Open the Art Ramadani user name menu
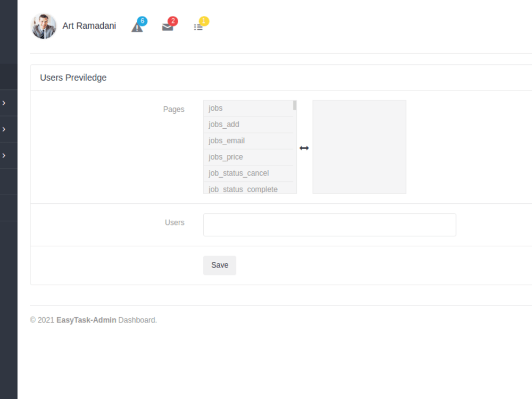This screenshot has height=399, width=532. click(89, 26)
